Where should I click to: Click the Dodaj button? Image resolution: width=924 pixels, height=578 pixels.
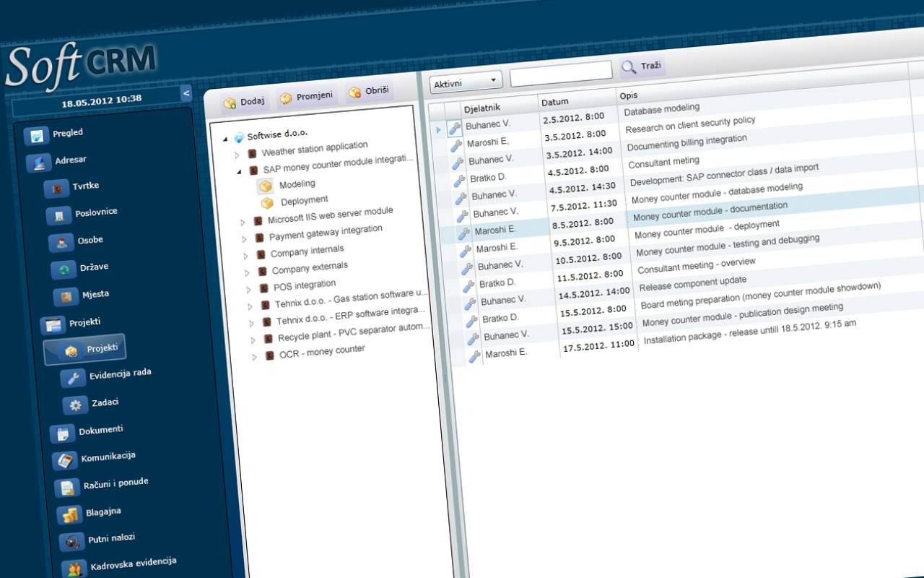(x=244, y=102)
